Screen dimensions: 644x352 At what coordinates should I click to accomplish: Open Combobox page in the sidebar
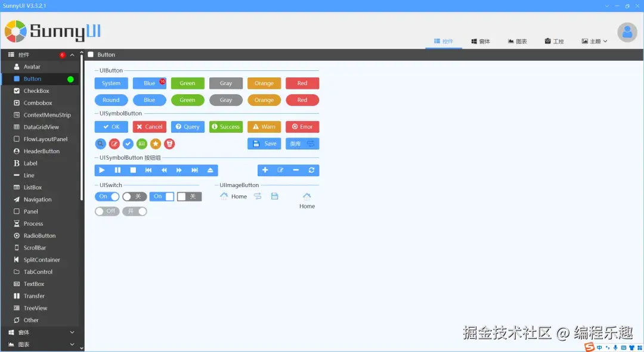click(x=41, y=102)
